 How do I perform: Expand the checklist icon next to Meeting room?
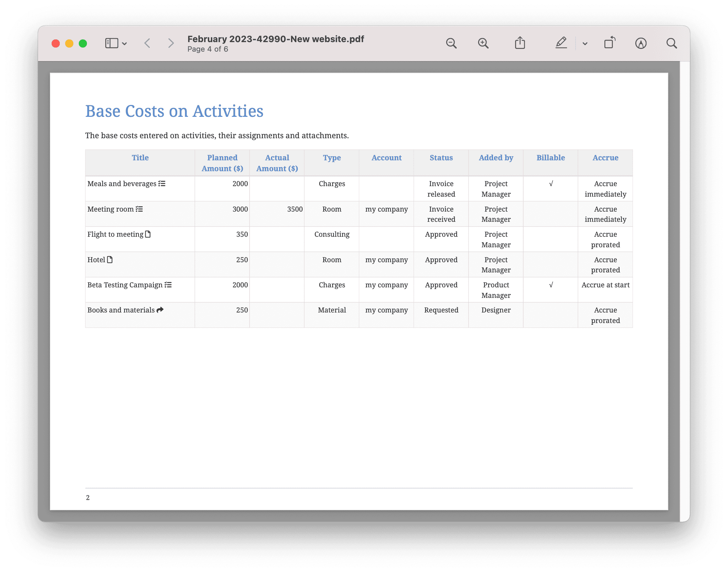(139, 209)
